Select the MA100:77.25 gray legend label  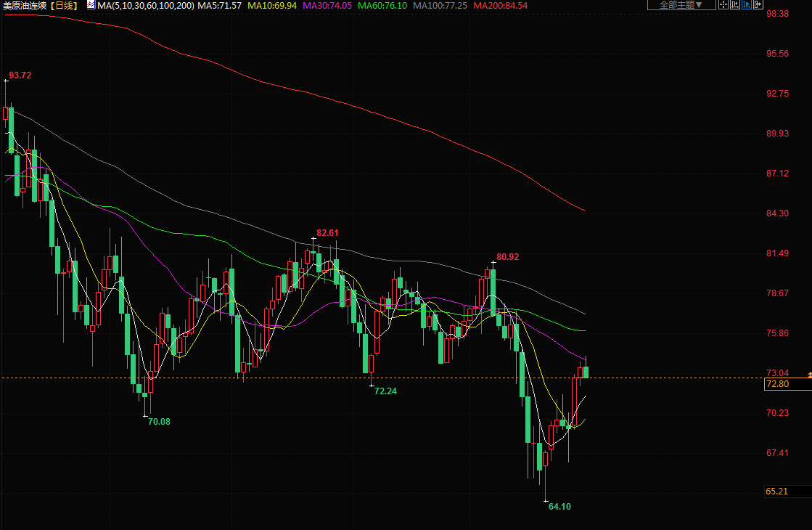(440, 5)
